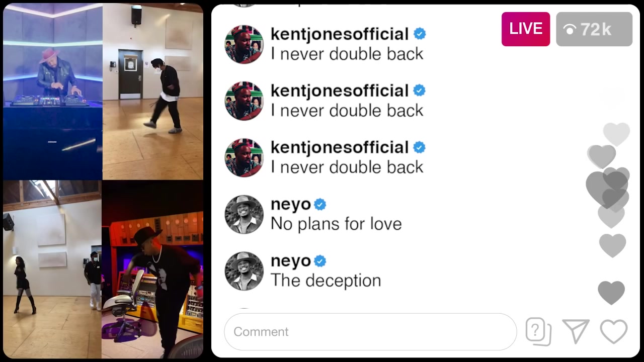Click verified badge next to first kentjonesofficial
This screenshot has height=362, width=644.
tap(420, 34)
